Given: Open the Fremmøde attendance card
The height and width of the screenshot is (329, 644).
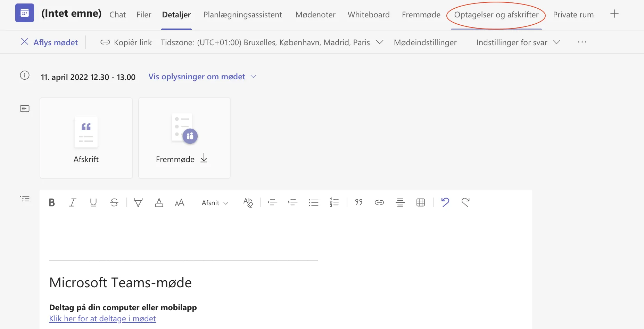Looking at the screenshot, I should pos(184,138).
